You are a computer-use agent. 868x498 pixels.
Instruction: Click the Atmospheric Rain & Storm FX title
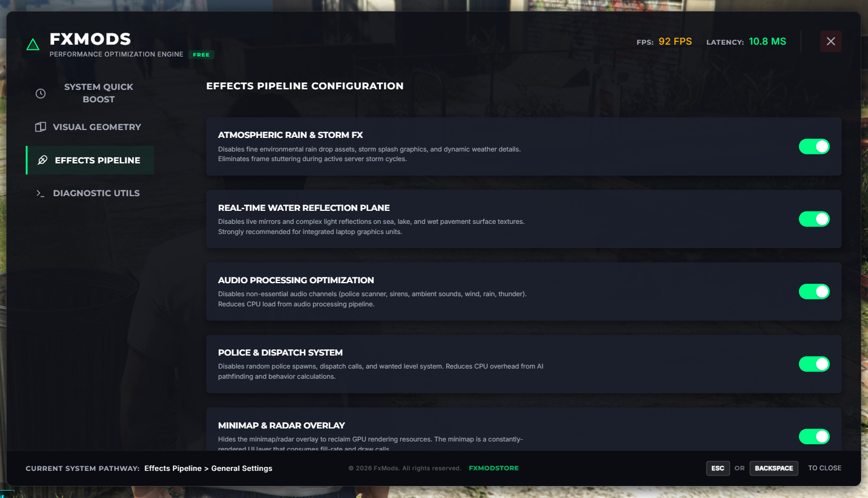pos(290,135)
